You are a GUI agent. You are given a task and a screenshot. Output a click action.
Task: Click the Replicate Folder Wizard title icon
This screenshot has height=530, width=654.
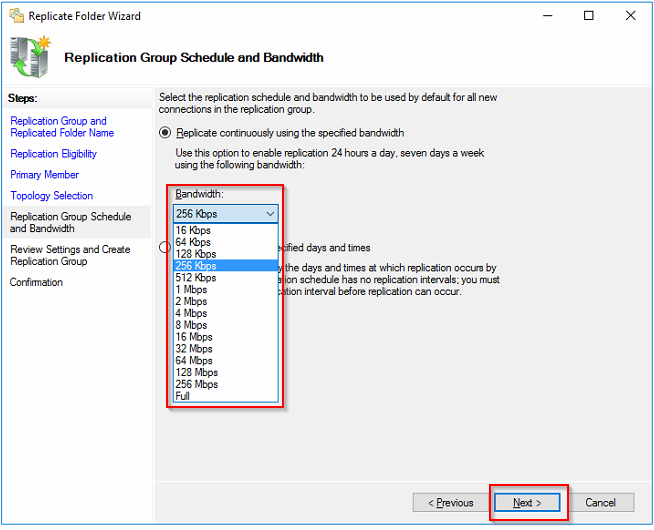[13, 16]
